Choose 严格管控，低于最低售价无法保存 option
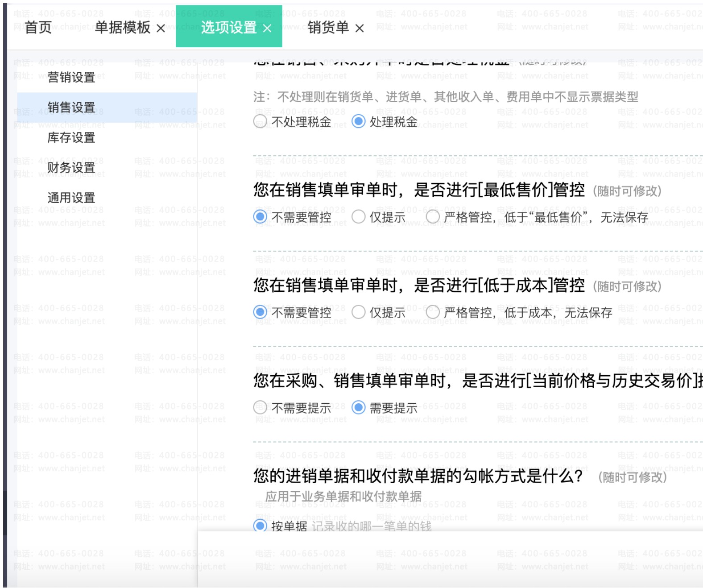This screenshot has height=588, width=703. click(x=433, y=217)
